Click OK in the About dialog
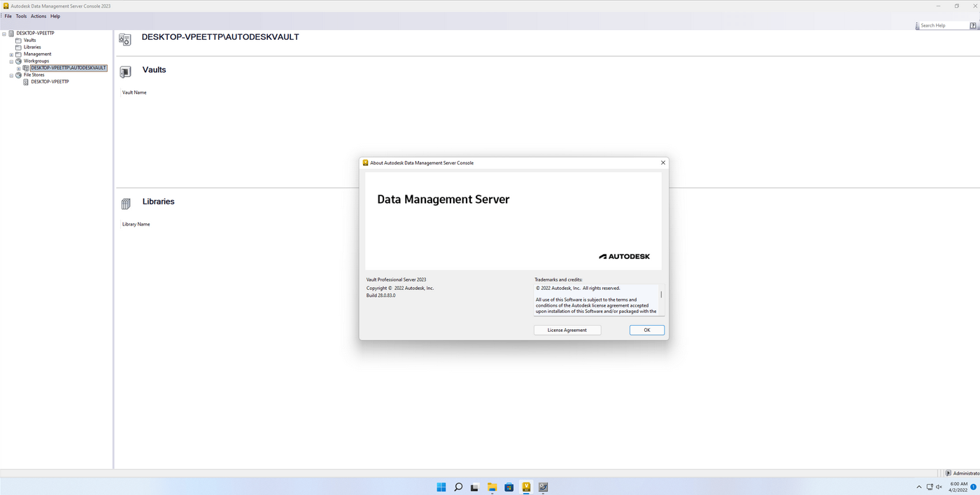 point(647,330)
